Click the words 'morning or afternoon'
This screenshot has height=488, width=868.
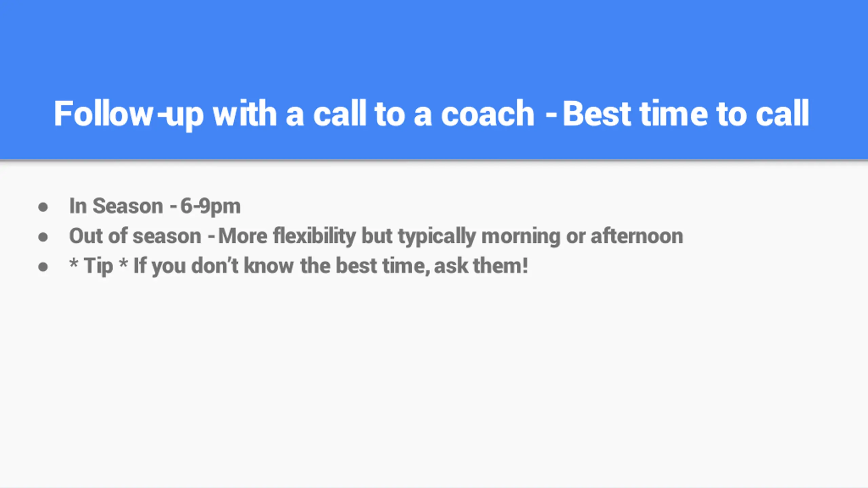(582, 236)
